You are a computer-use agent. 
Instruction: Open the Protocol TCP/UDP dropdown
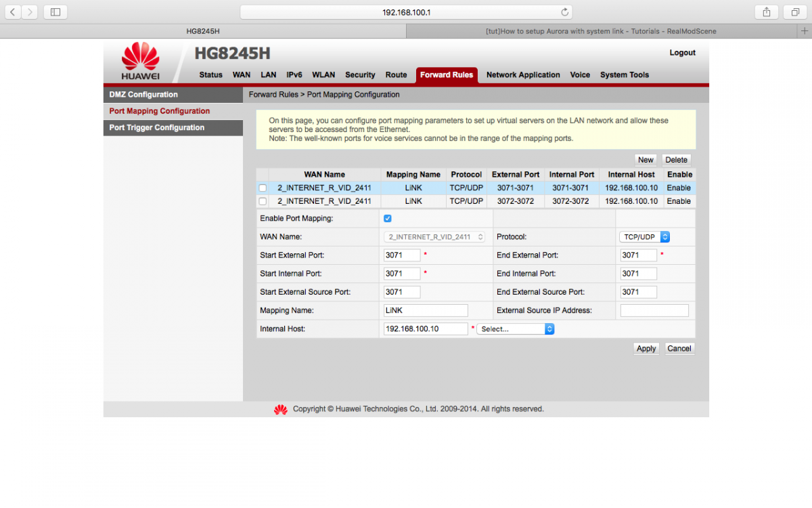pos(645,237)
